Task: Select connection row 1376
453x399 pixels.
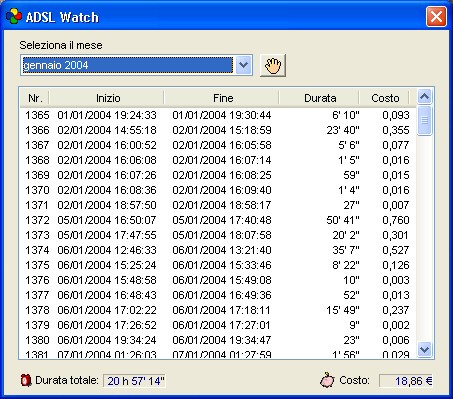Action: pyautogui.click(x=217, y=280)
